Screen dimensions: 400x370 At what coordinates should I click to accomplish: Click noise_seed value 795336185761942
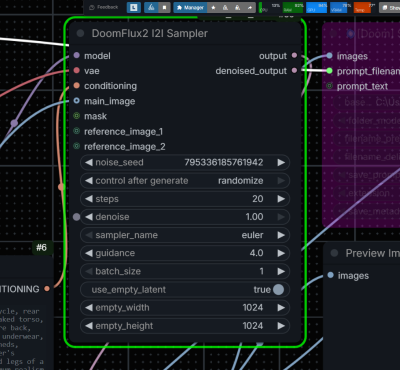click(224, 162)
